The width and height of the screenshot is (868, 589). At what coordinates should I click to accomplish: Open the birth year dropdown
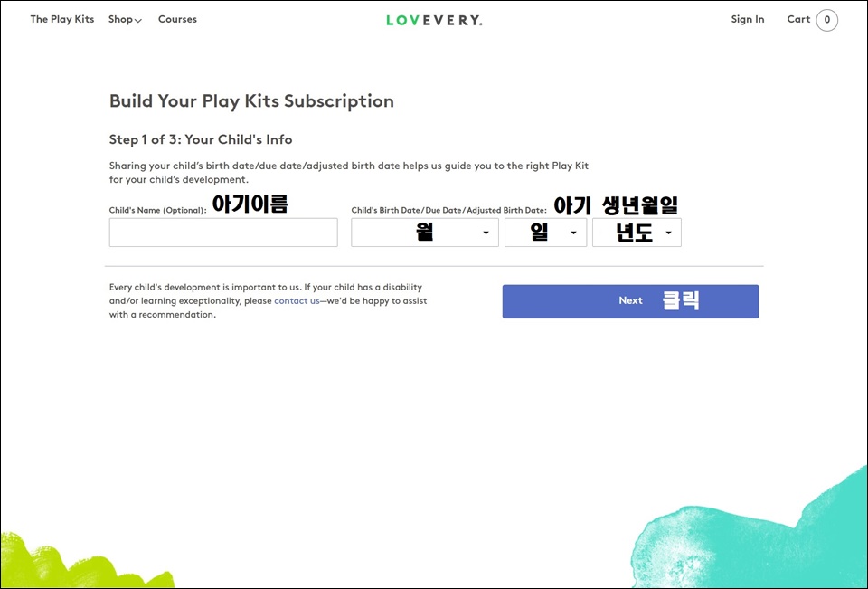(x=637, y=233)
